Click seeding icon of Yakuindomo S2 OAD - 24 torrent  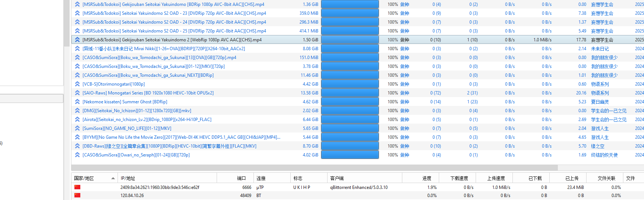(x=77, y=22)
